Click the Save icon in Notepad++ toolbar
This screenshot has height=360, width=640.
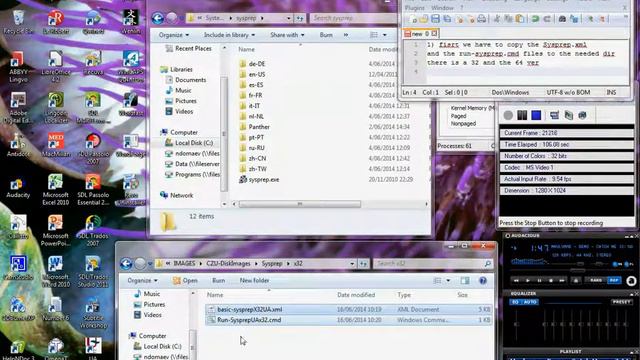(x=435, y=19)
